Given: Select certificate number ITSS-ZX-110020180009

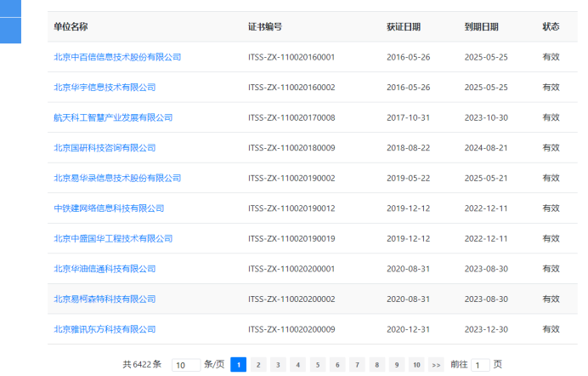Looking at the screenshot, I should 291,148.
